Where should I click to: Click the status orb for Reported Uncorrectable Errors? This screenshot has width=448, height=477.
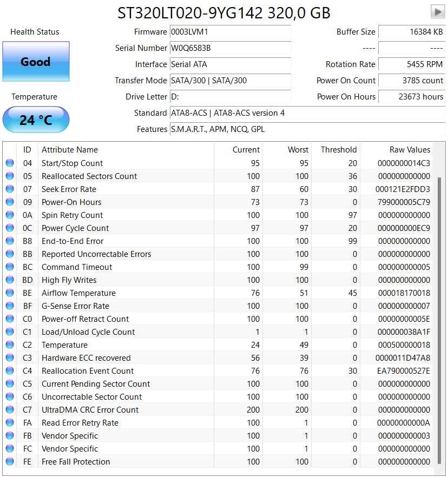click(10, 254)
